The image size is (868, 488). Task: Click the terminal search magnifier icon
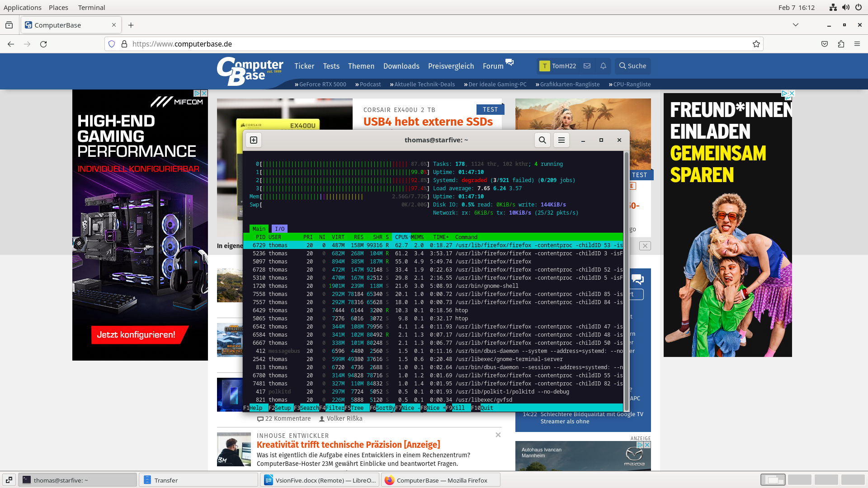point(542,140)
